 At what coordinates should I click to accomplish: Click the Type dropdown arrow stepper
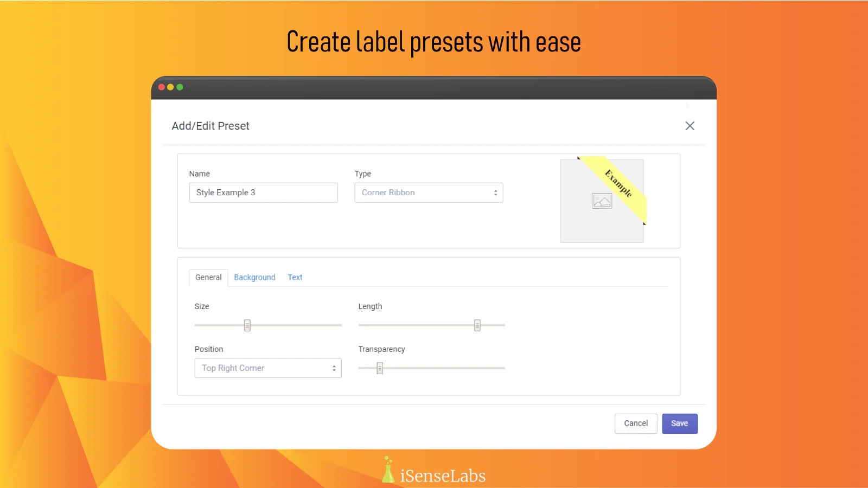(495, 192)
